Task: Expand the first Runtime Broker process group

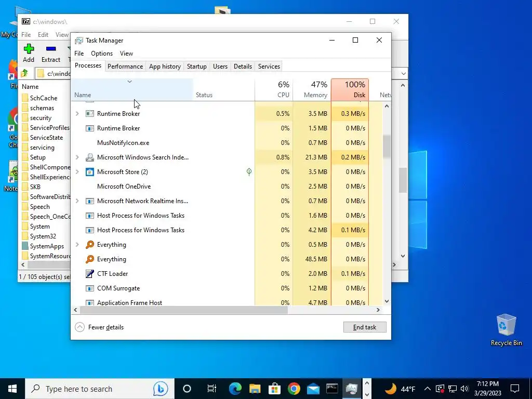Action: click(77, 114)
